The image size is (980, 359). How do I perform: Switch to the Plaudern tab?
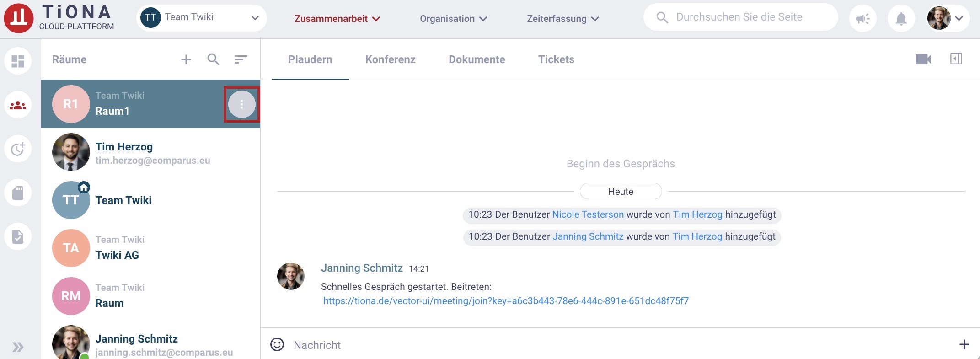tap(310, 59)
